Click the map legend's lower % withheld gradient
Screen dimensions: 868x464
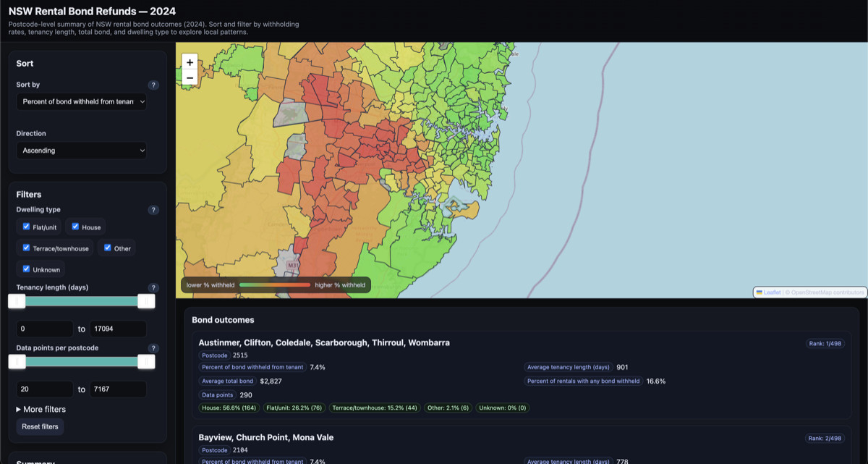tap(275, 285)
